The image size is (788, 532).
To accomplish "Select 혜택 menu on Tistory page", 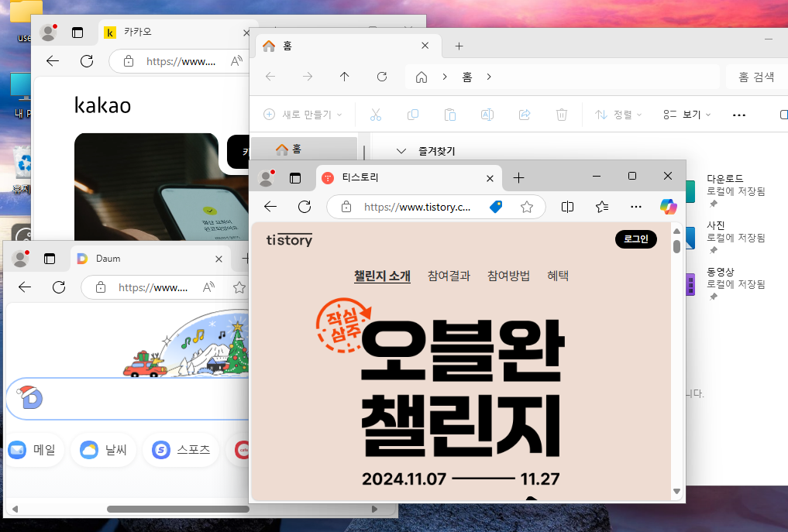I will tap(558, 276).
